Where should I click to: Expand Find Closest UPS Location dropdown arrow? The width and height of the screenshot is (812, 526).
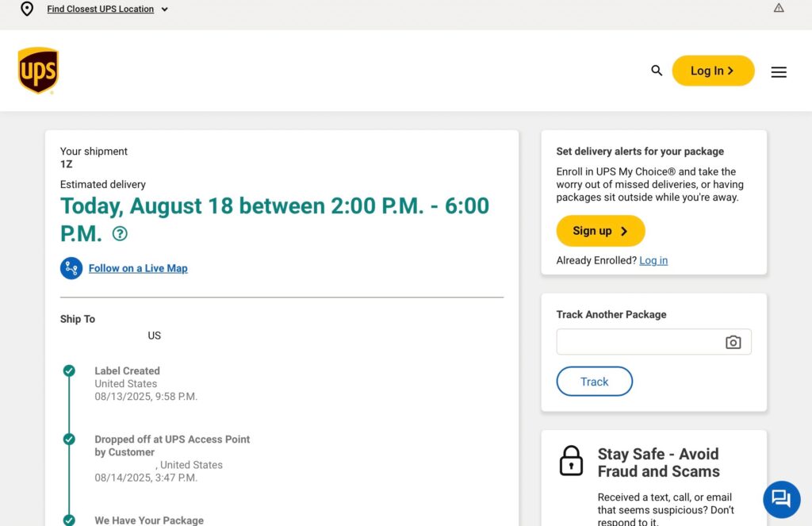165,10
